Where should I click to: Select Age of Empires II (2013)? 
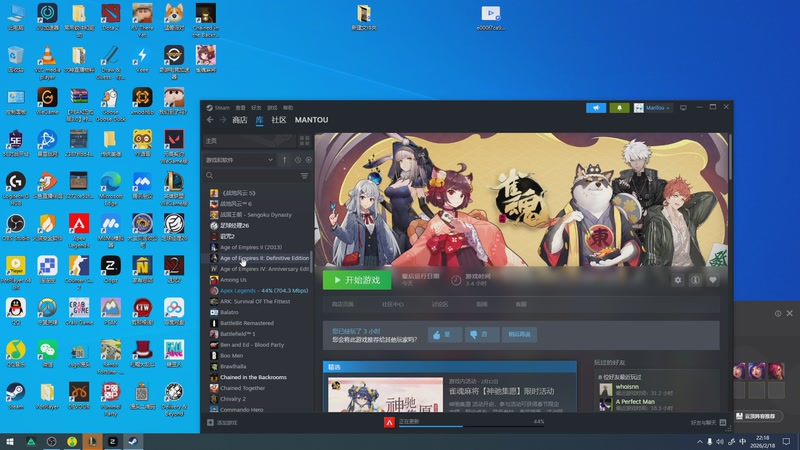[251, 247]
